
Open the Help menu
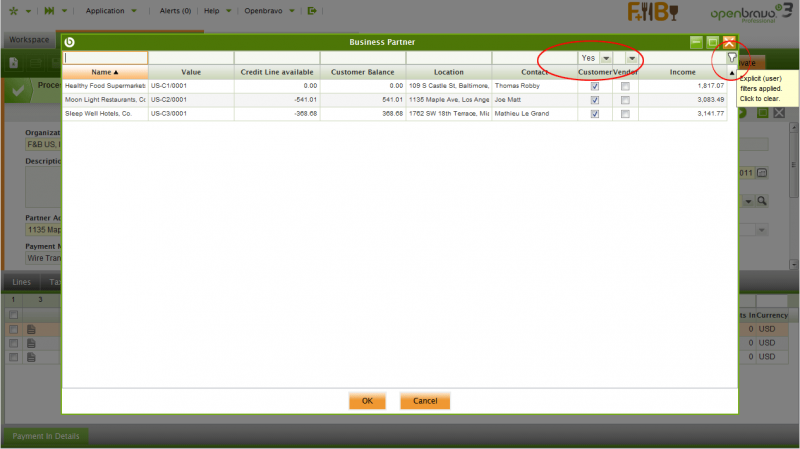(212, 11)
